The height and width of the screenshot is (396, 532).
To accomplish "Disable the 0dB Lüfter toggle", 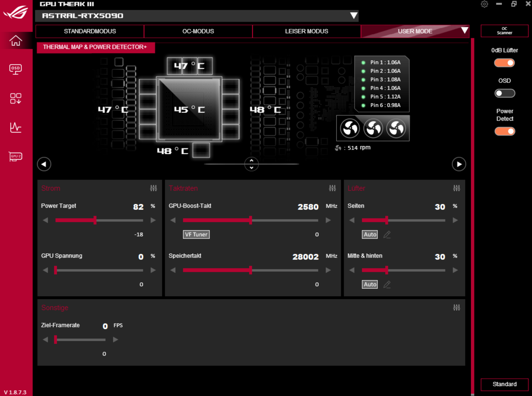I will (504, 63).
